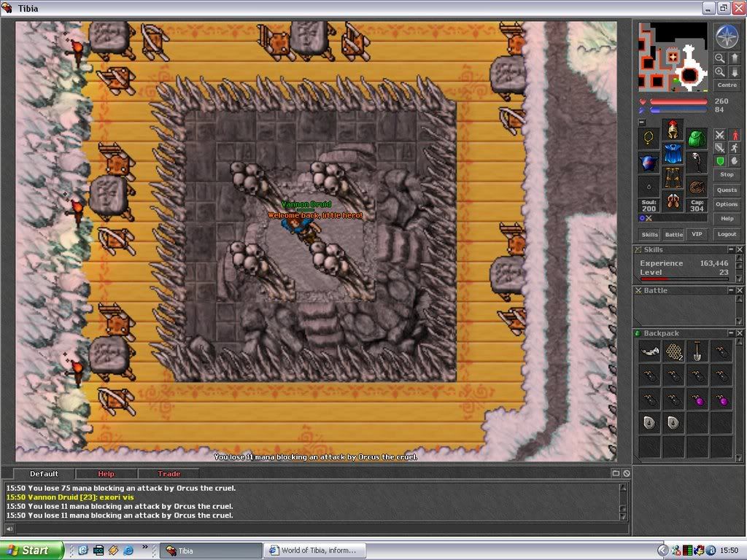Click the equipped legs slot
This screenshot has height=560, width=747.
click(673, 177)
